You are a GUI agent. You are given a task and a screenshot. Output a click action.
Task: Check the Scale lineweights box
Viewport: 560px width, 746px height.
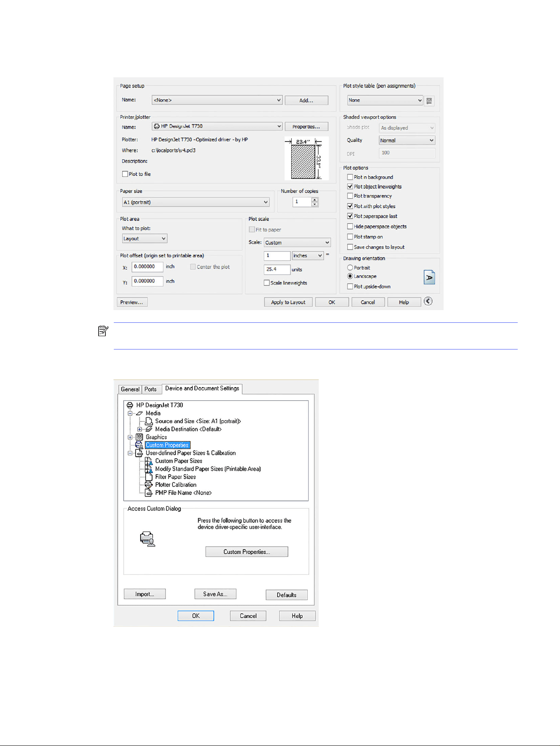267,283
